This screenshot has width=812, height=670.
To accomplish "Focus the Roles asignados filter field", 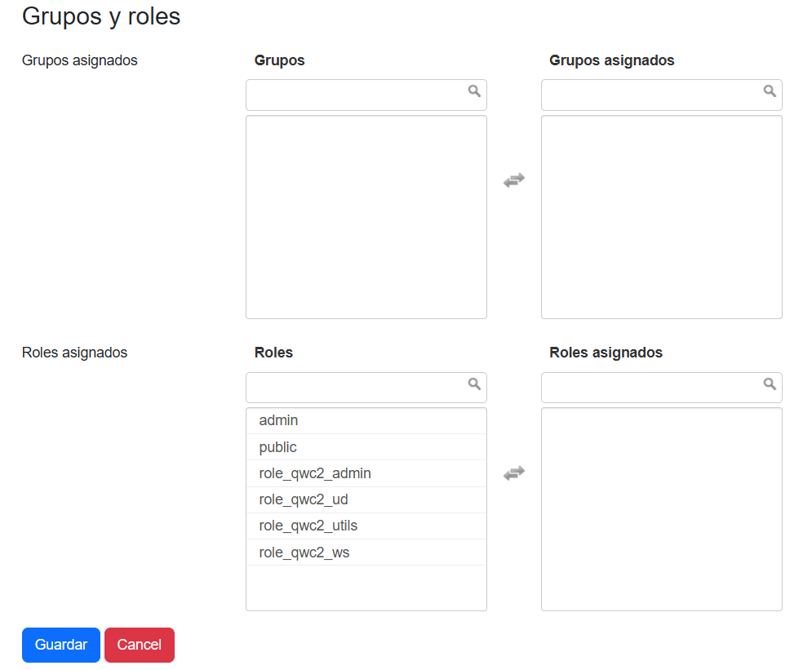I will click(651, 388).
